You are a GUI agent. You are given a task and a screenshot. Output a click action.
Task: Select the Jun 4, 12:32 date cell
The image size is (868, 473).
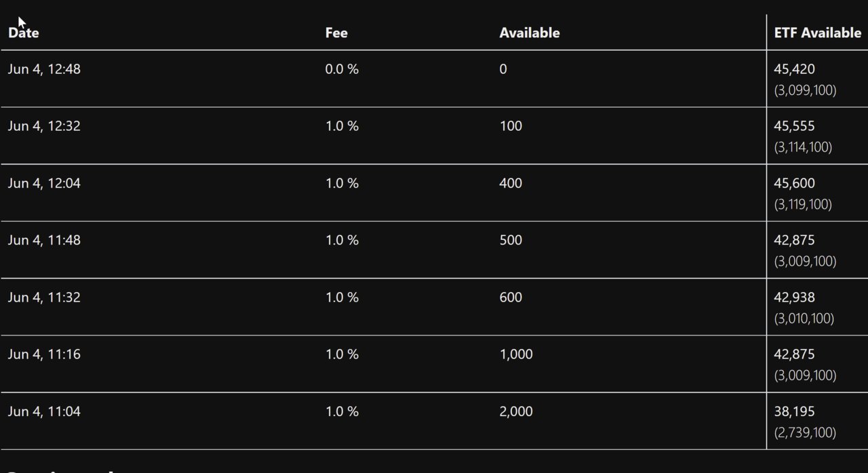[x=44, y=126]
